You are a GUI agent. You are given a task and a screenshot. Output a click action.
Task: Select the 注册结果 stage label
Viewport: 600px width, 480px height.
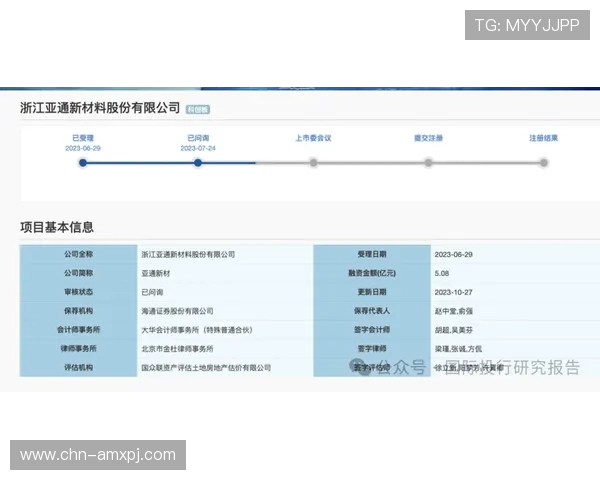[544, 138]
